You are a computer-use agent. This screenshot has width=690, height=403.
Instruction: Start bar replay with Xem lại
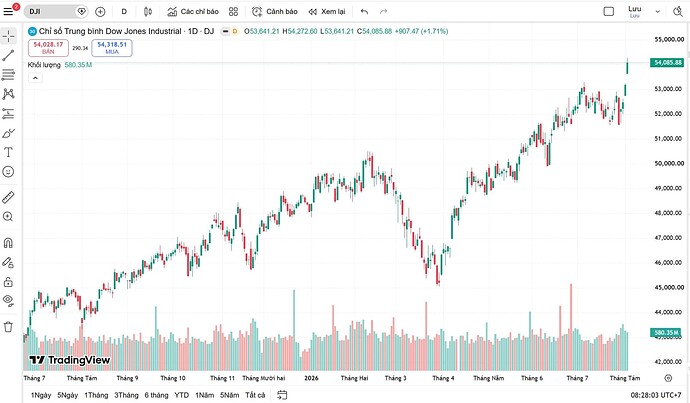pos(327,12)
